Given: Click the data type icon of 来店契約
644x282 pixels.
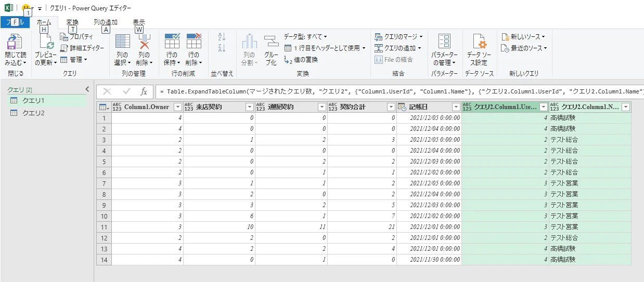Looking at the screenshot, I should [189, 107].
